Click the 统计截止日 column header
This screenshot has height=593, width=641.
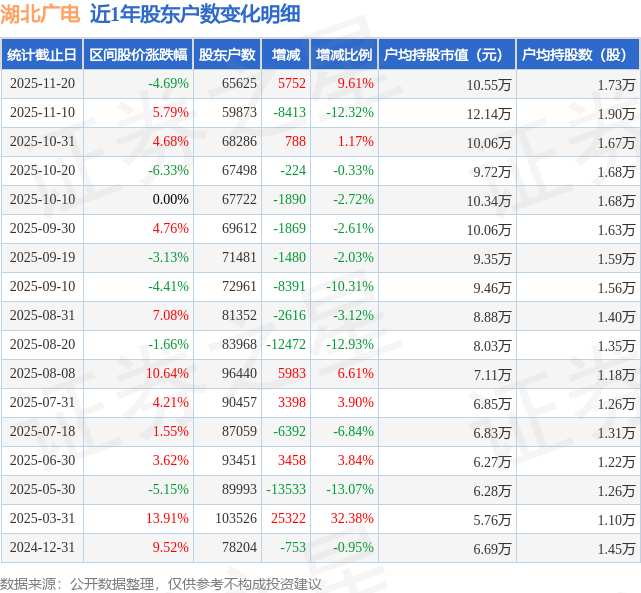(x=42, y=54)
